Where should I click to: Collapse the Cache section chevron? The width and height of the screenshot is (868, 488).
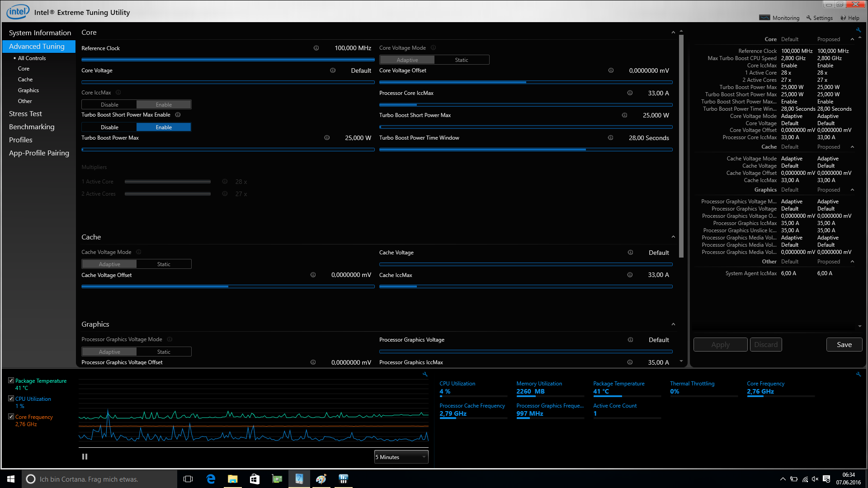(673, 237)
